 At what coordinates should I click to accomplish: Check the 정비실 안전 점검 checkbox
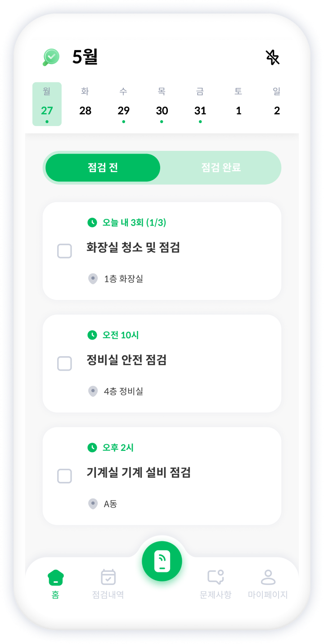point(65,363)
